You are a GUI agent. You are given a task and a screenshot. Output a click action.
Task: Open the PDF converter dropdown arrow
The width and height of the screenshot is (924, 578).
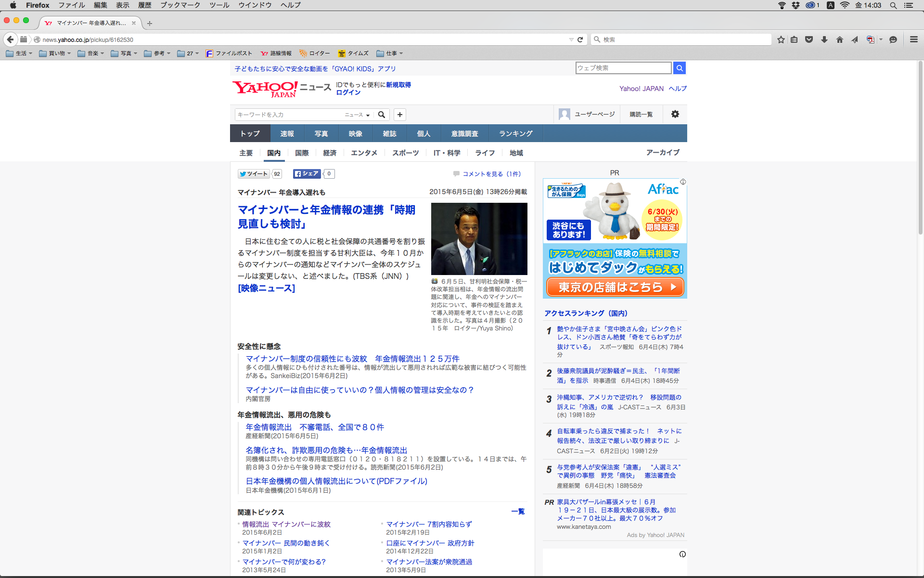coord(881,39)
